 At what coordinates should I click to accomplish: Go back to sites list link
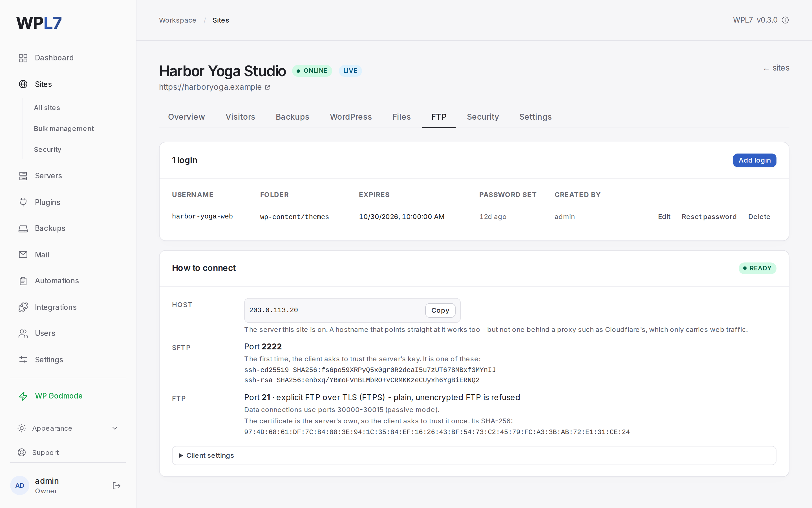[x=776, y=68]
